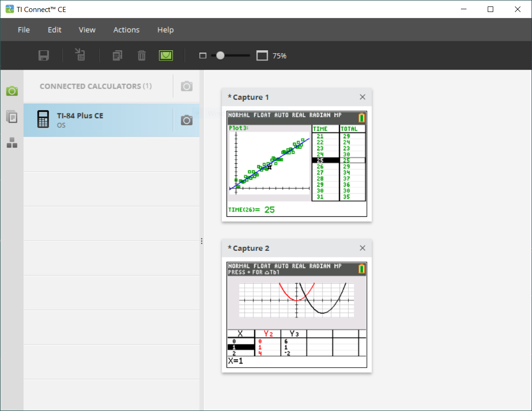Click the Delete trash can icon
Viewport: 532px width, 411px height.
click(x=142, y=56)
